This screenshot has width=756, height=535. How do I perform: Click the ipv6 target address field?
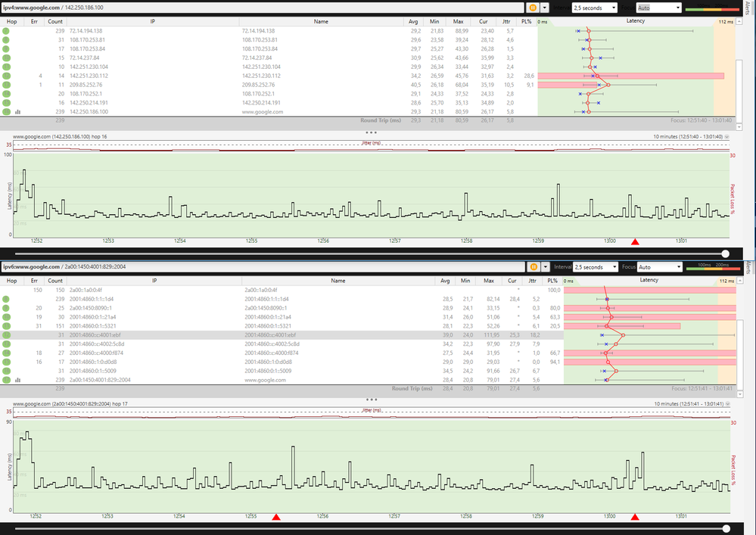point(263,266)
